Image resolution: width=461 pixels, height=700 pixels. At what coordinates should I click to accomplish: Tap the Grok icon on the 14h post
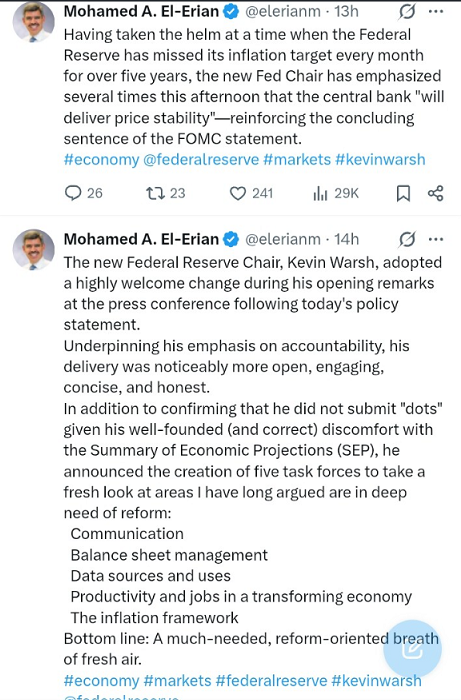(407, 240)
